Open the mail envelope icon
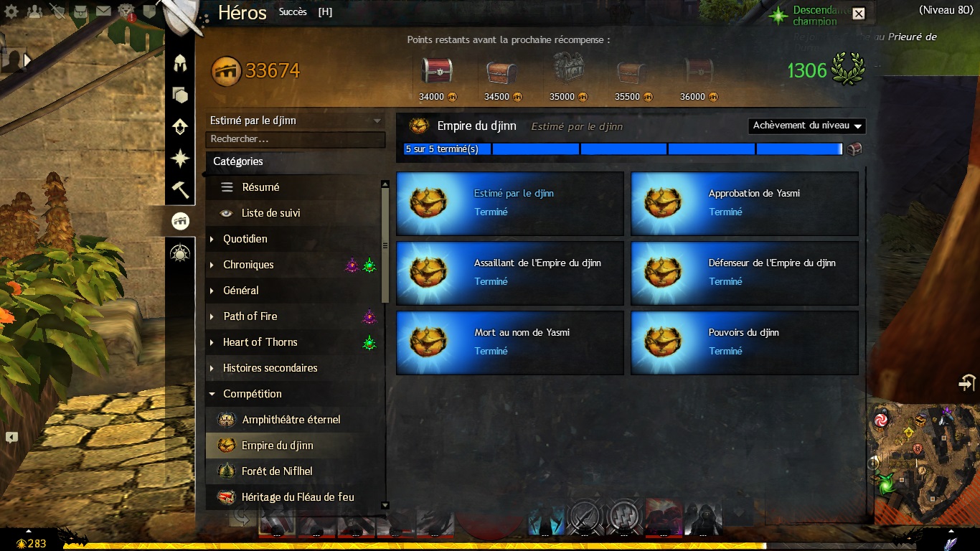This screenshot has height=551, width=980. pos(104,11)
